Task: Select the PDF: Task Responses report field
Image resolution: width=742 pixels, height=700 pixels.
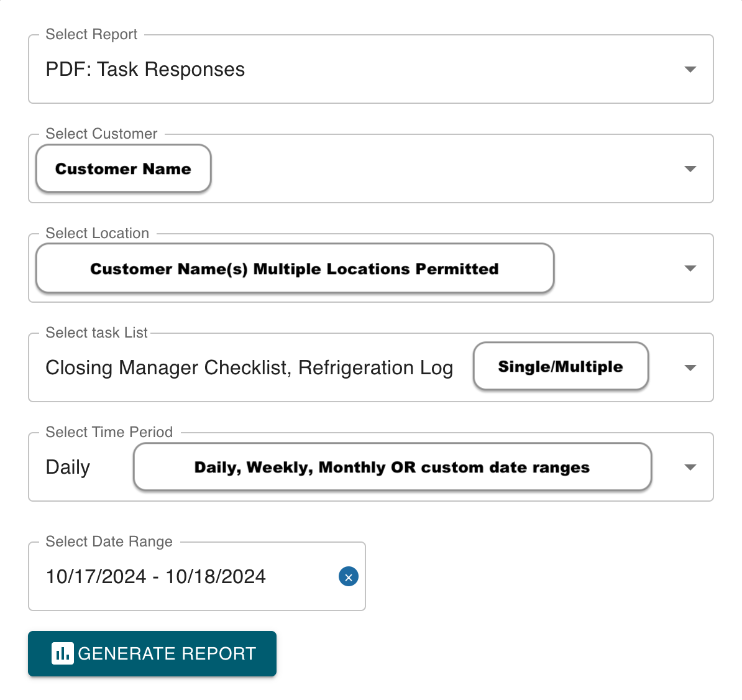Action: [371, 69]
